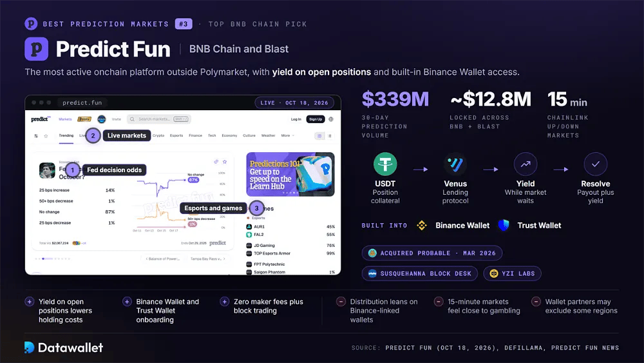The image size is (644, 363).
Task: Click the predict logo in the site header
Action: [41, 119]
